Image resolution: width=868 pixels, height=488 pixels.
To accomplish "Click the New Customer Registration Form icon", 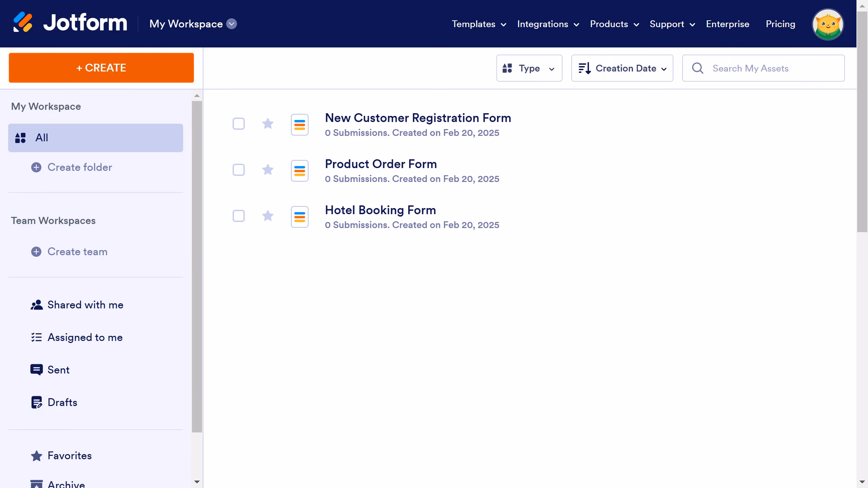I will (x=300, y=124).
